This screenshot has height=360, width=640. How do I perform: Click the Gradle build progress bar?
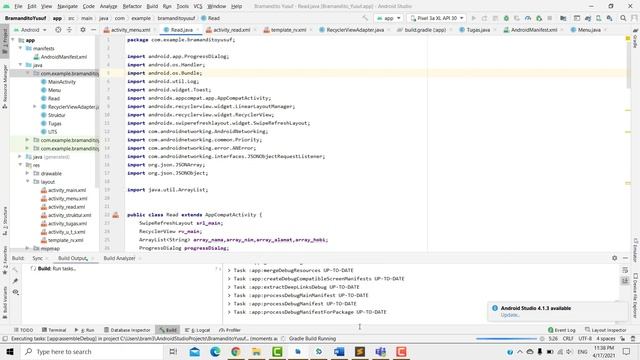[x=506, y=339]
